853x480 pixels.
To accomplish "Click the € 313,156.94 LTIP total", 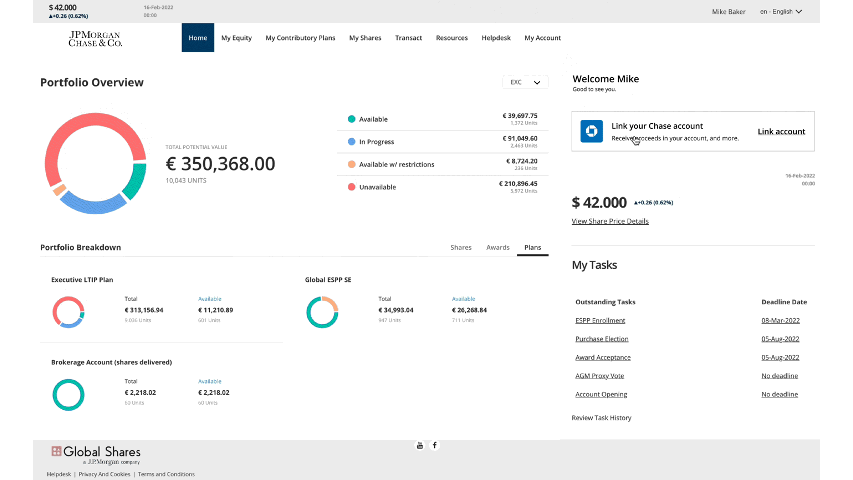I will (144, 310).
